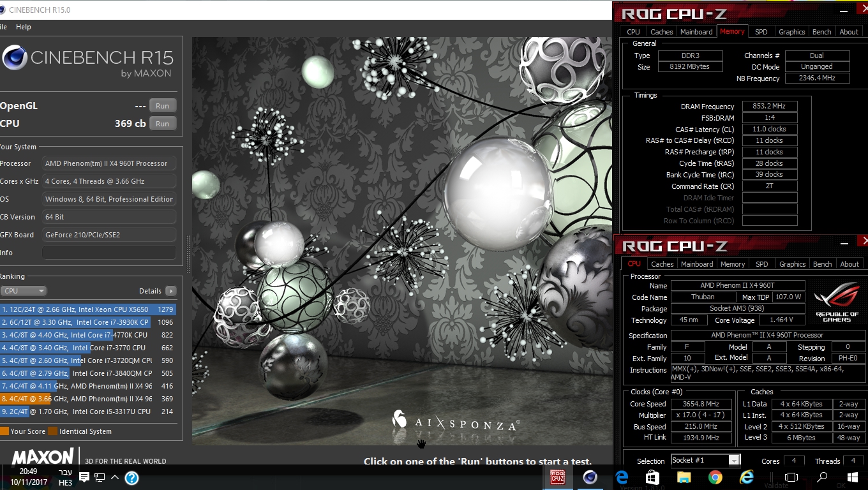Viewport: 868px width, 490px height.
Task: Open the Action Center notification icon
Action: click(84, 477)
